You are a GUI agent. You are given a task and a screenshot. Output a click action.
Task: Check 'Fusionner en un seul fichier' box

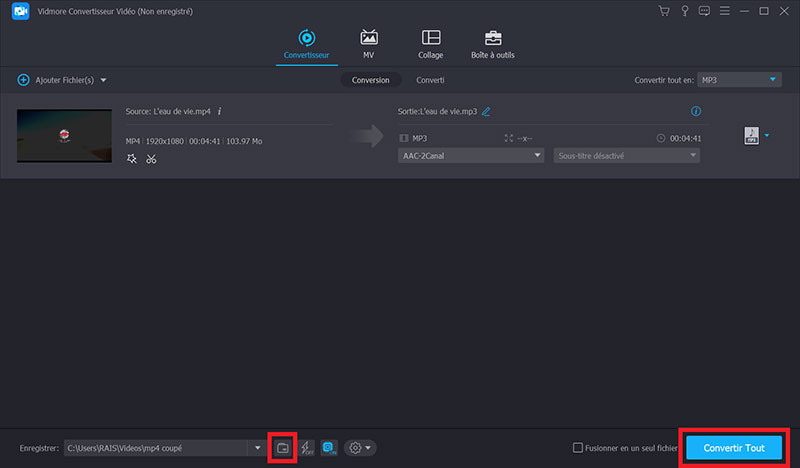pyautogui.click(x=578, y=448)
